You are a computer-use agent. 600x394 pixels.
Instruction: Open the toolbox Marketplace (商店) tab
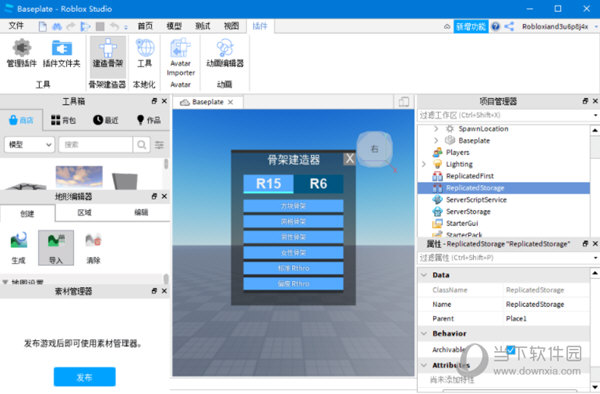click(21, 120)
